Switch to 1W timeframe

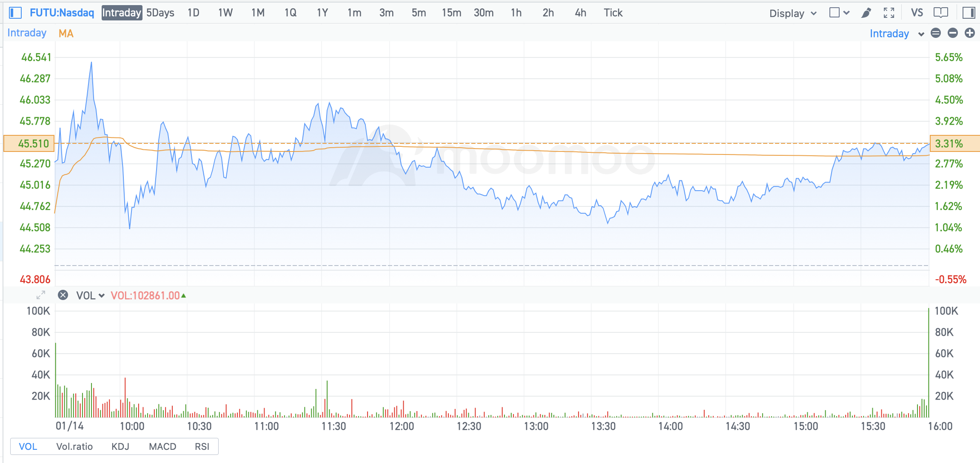225,13
